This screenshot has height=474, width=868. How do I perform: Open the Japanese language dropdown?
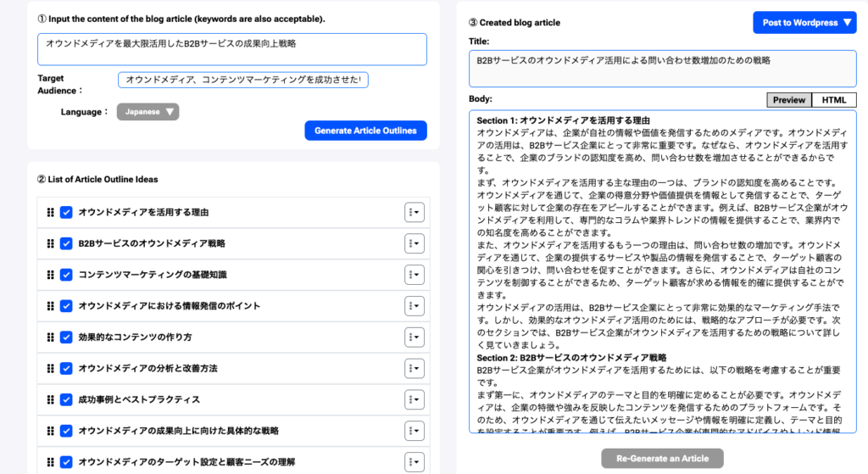147,112
